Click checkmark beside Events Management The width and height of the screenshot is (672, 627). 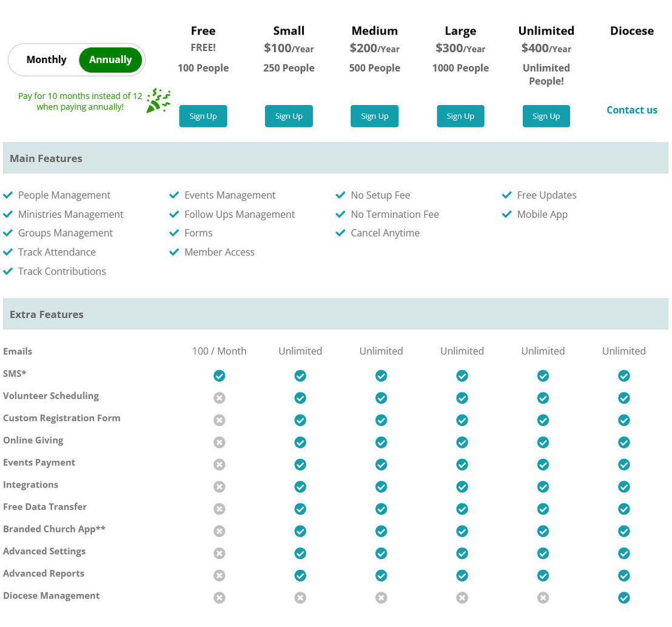pyautogui.click(x=174, y=195)
